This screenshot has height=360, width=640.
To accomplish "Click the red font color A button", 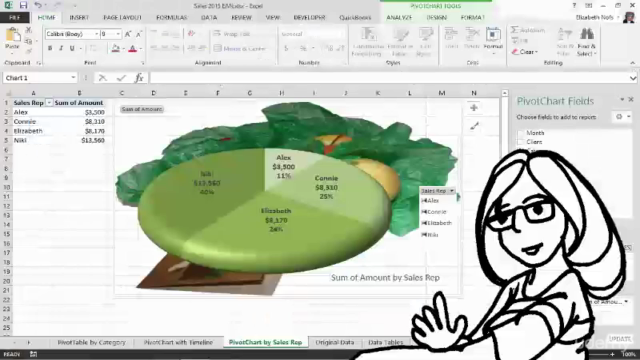I will point(132,49).
